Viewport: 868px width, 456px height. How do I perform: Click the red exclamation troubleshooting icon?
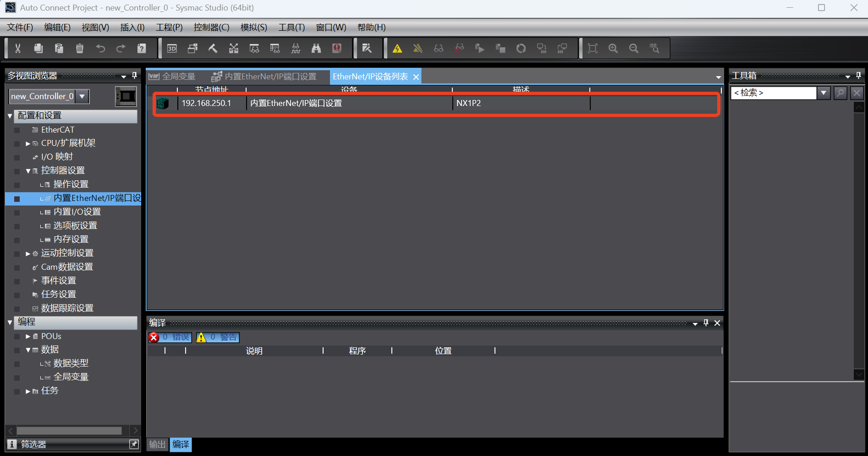coord(337,48)
